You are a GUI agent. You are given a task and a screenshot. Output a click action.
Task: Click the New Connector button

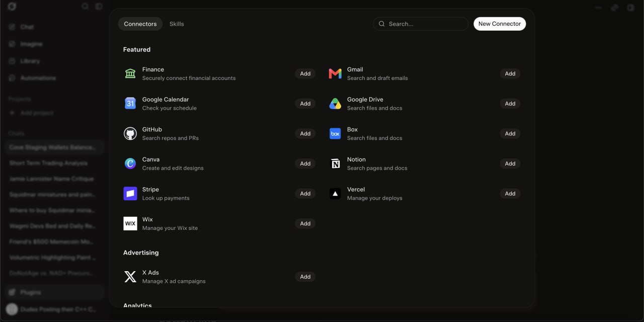(500, 24)
